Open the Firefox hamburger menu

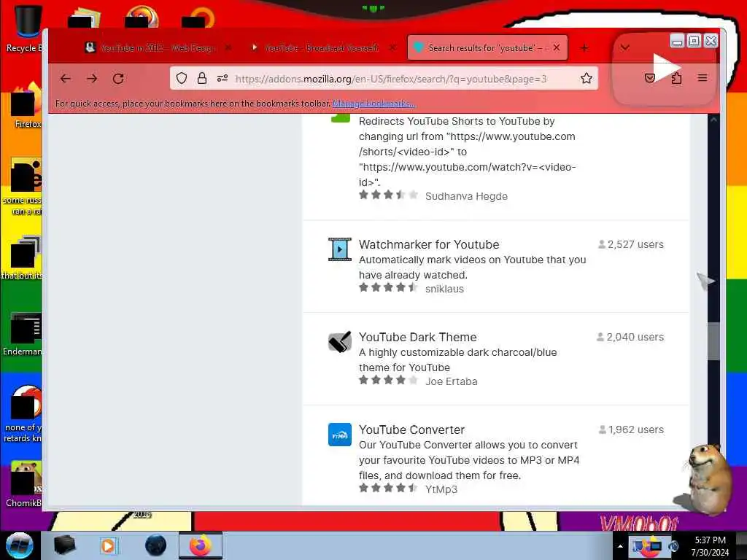tap(703, 77)
